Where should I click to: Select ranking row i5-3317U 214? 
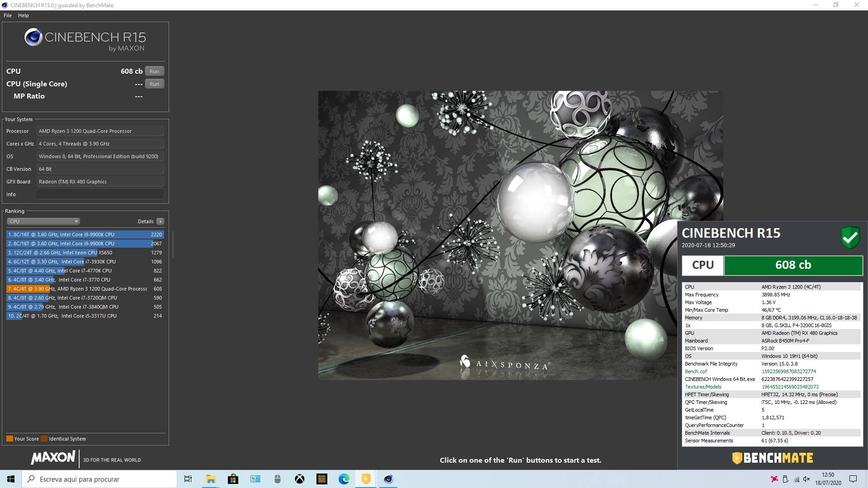[85, 316]
